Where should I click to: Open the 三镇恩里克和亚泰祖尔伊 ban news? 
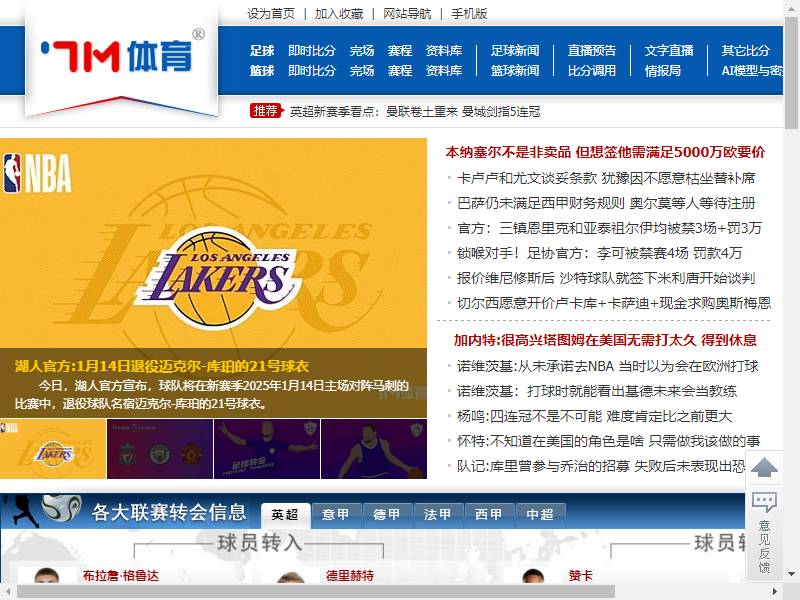point(609,228)
